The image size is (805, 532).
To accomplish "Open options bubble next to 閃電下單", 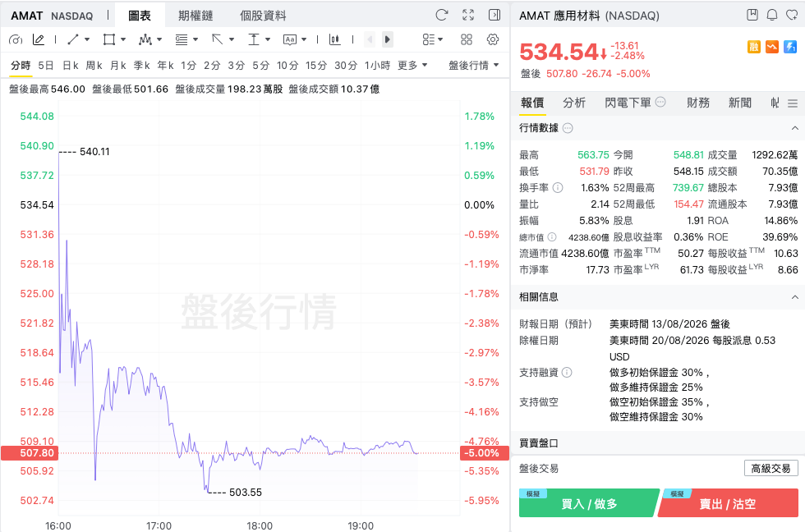I will point(660,102).
